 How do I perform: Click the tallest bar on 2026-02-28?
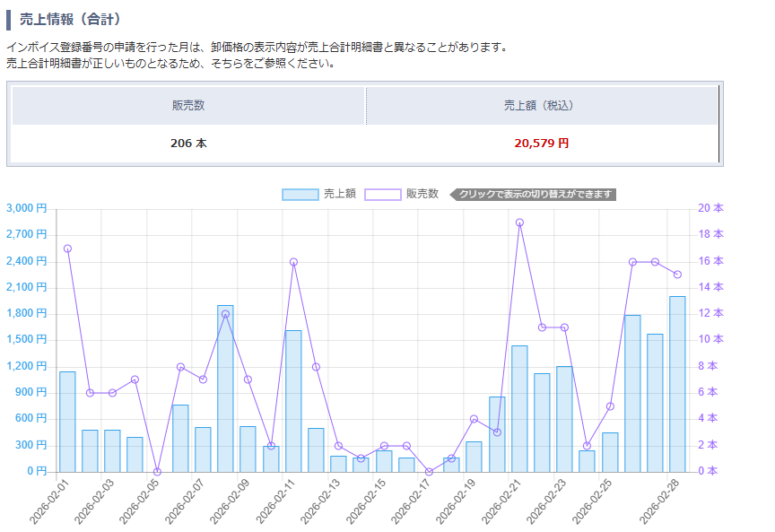tap(677, 384)
